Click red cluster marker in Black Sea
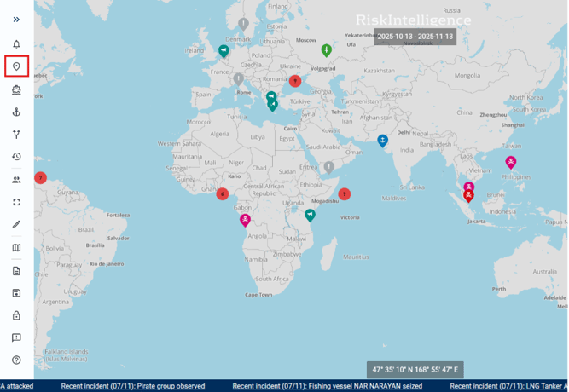The image size is (569, 392). point(295,81)
